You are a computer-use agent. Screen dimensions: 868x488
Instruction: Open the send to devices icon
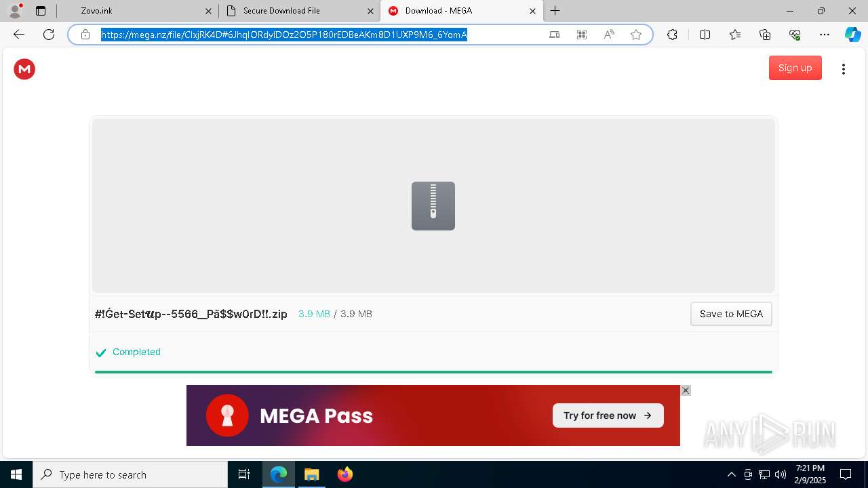555,35
